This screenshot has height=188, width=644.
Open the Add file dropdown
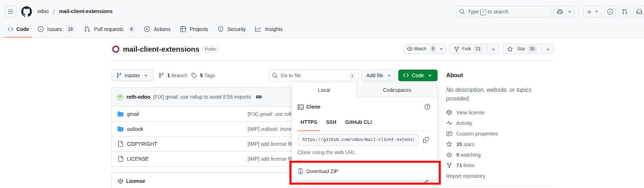378,75
